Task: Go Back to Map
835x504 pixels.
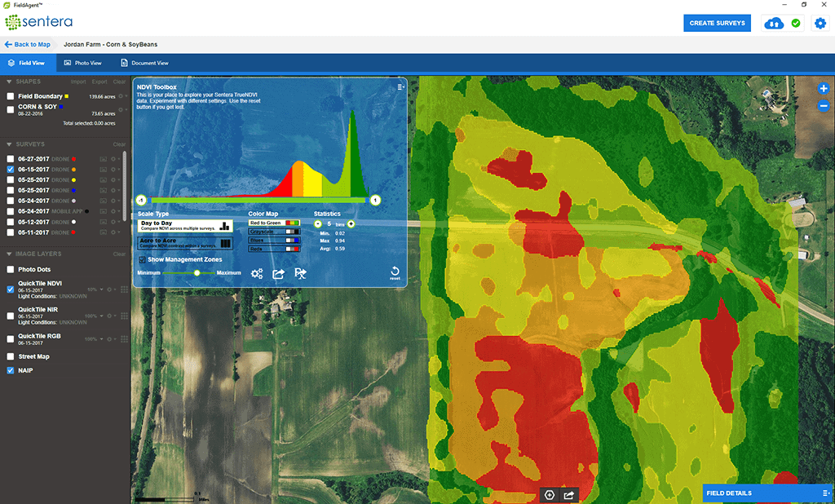Action: point(27,44)
